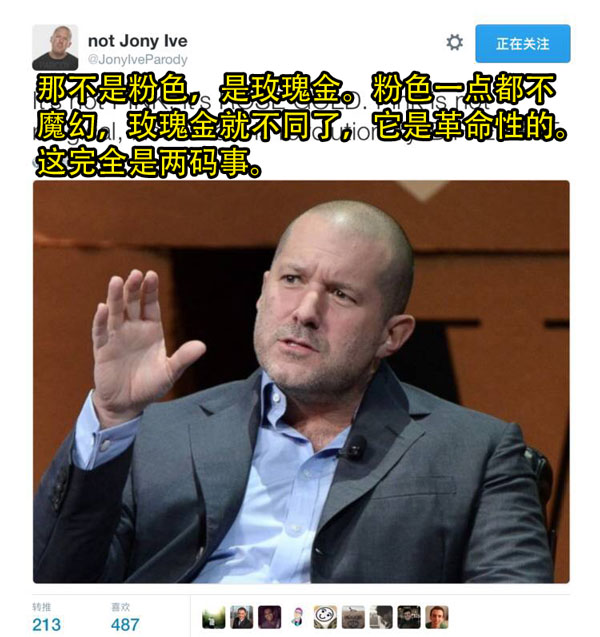Viewport: 600px width, 637px height.
Task: Open the suited man liker avatar
Action: 241,617
